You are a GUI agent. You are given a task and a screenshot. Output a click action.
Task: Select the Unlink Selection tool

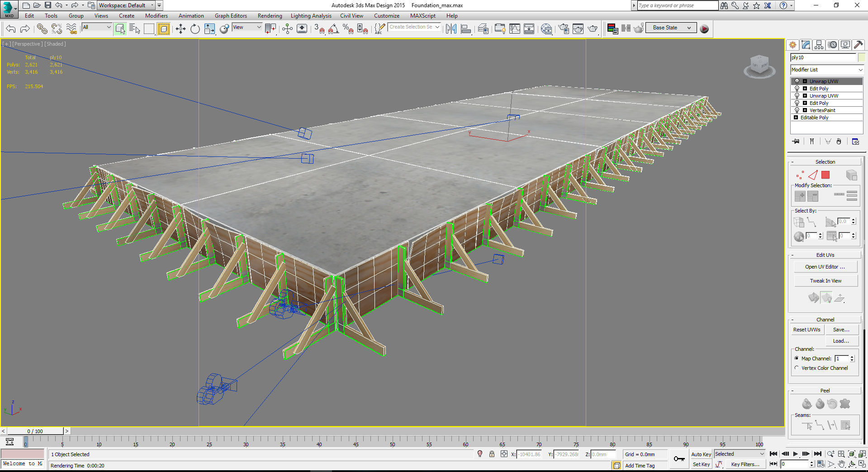[x=57, y=29]
